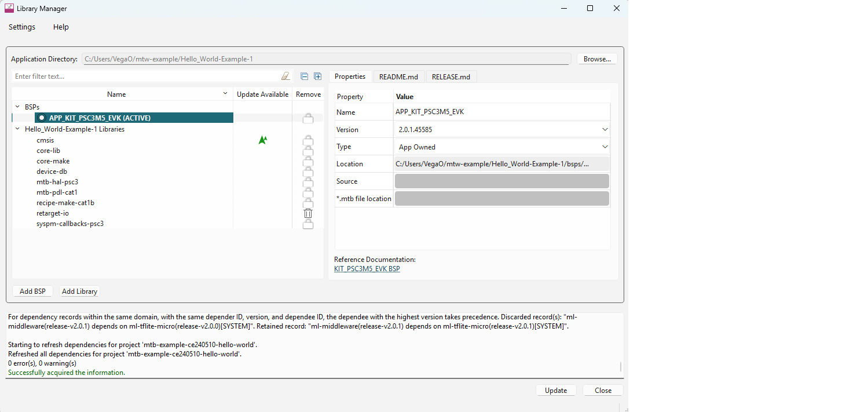Click the green update-available icon for cmsis

pos(263,140)
